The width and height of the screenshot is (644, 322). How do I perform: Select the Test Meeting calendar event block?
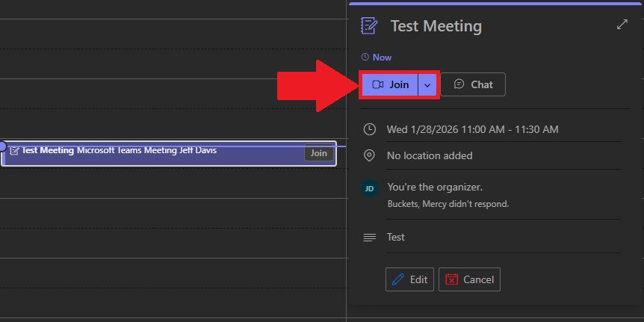149,152
